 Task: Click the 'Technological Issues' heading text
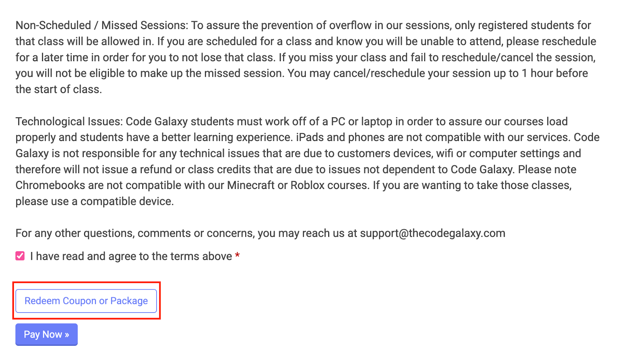click(x=69, y=122)
